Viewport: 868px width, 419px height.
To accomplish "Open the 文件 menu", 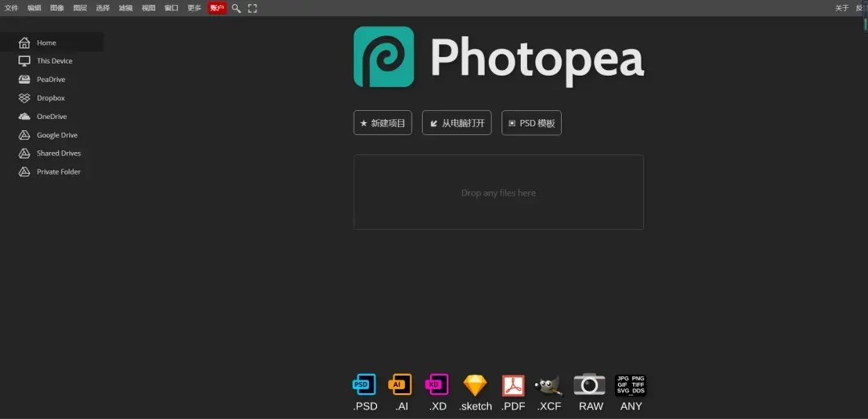I will coord(11,8).
